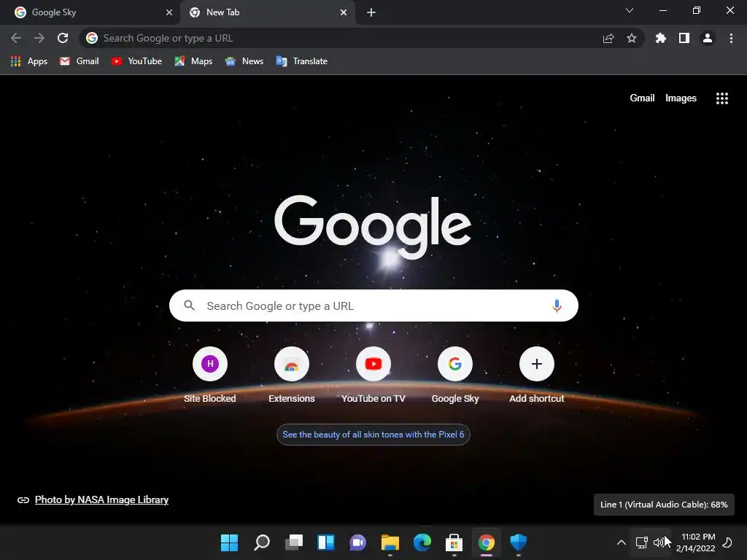
Task: Start voice search with the microphone icon
Action: (557, 306)
